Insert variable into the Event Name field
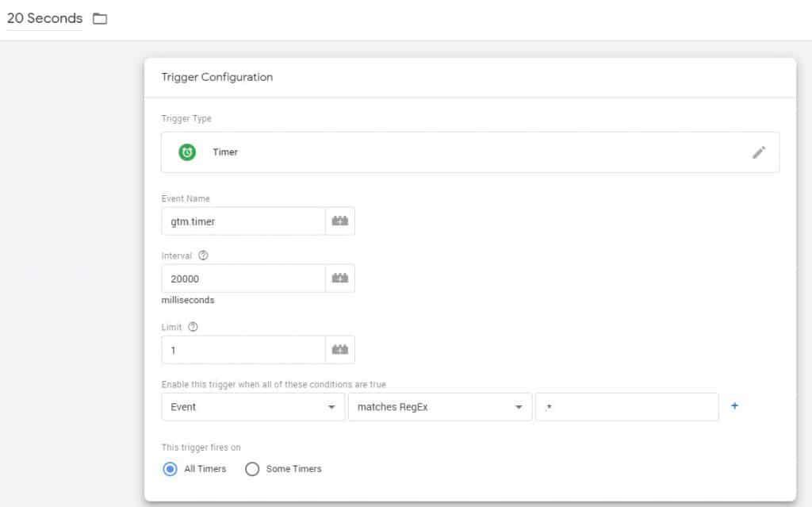Image resolution: width=812 pixels, height=507 pixels. tap(339, 221)
